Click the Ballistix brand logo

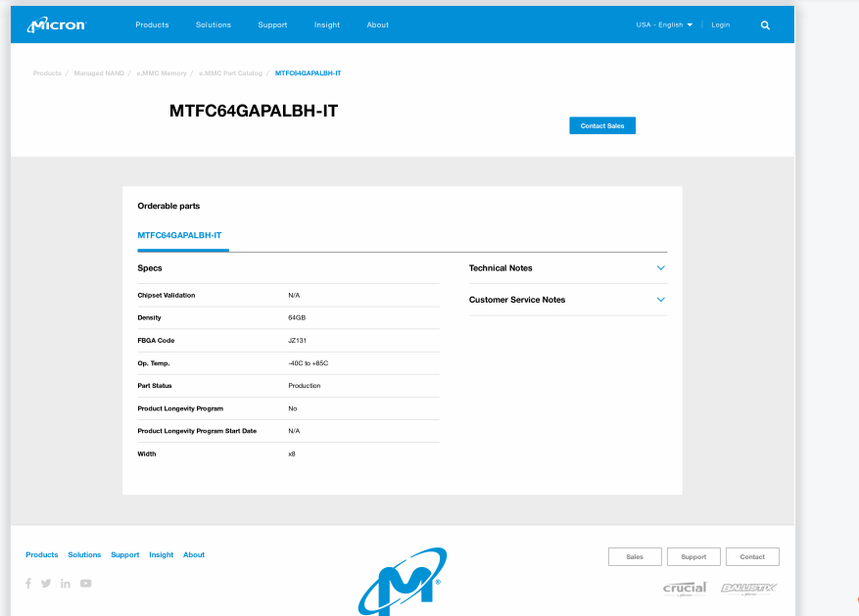749,589
